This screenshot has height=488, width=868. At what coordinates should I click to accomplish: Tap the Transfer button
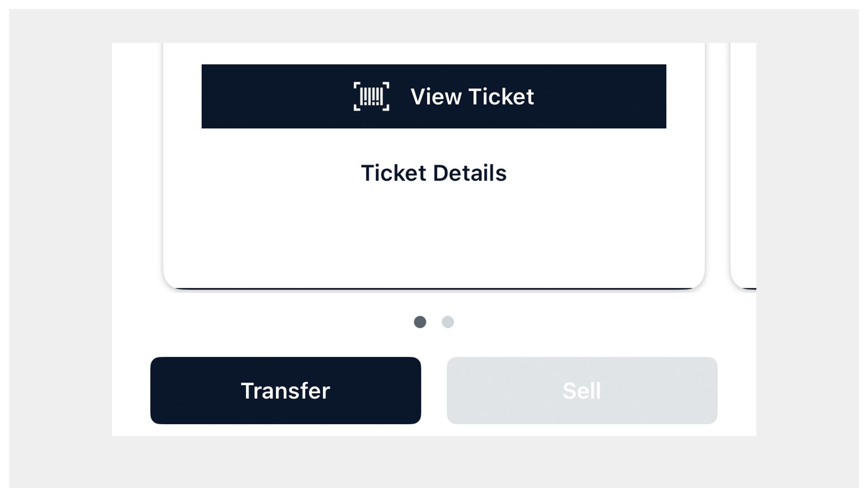[285, 390]
